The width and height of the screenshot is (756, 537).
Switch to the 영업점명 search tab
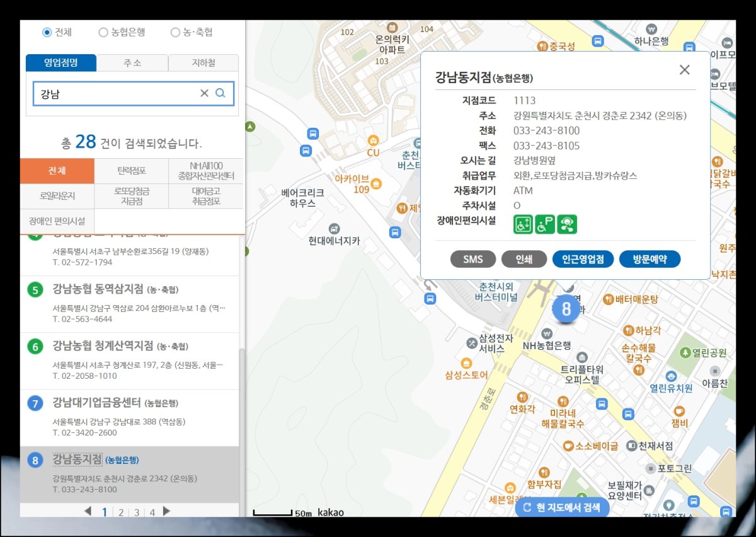pyautogui.click(x=61, y=62)
